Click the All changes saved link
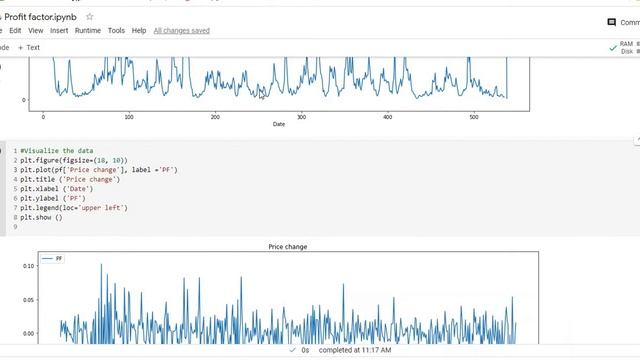 click(x=182, y=31)
